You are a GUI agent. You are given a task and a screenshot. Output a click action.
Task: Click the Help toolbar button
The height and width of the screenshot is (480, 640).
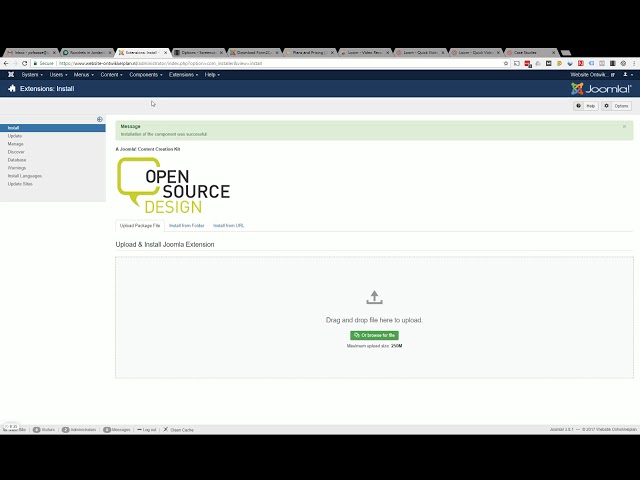586,106
